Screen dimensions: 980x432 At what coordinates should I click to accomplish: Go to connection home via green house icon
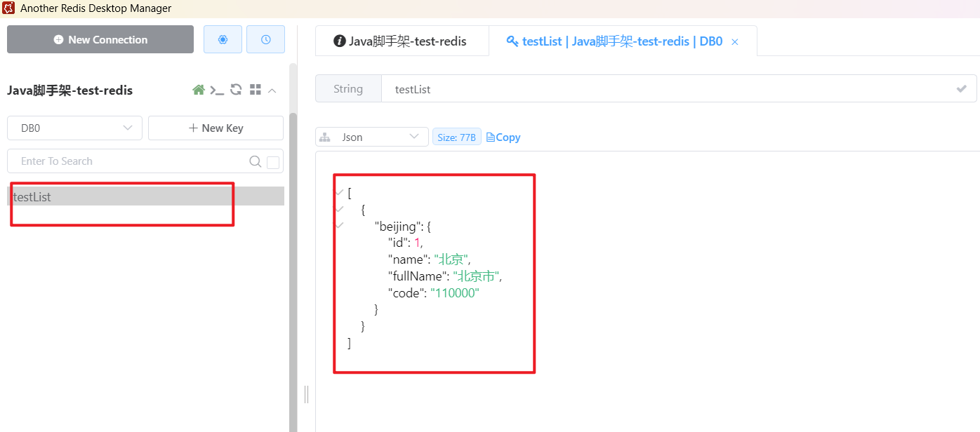pos(199,90)
